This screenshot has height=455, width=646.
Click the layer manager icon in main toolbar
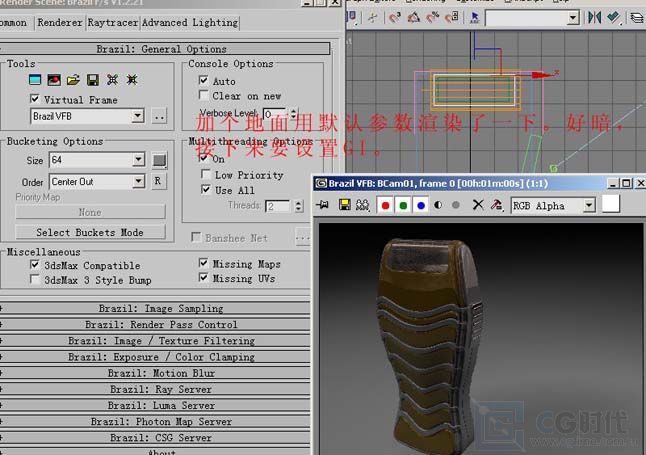pyautogui.click(x=637, y=17)
